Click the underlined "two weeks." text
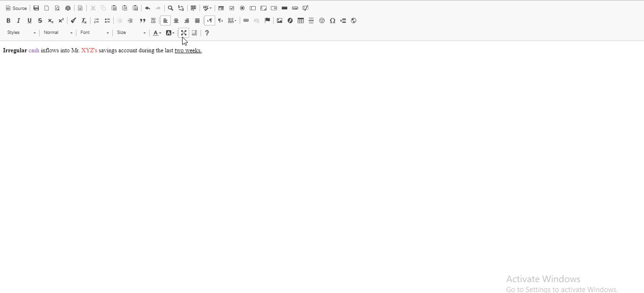Screen dimensions: 644x293 (188, 50)
